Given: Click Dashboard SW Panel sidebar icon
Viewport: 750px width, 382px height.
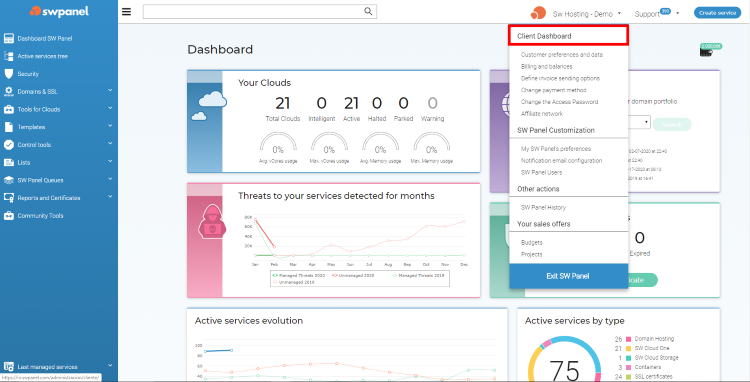Looking at the screenshot, I should (x=9, y=38).
